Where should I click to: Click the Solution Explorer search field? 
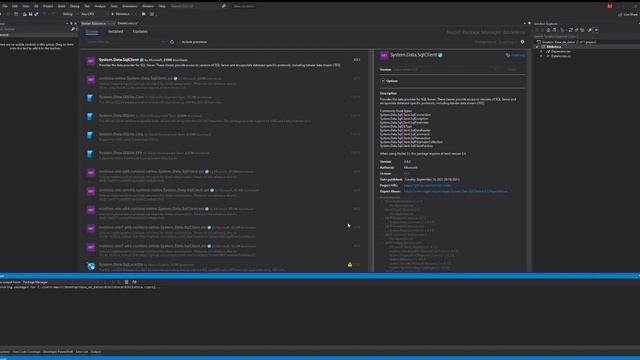click(x=586, y=36)
